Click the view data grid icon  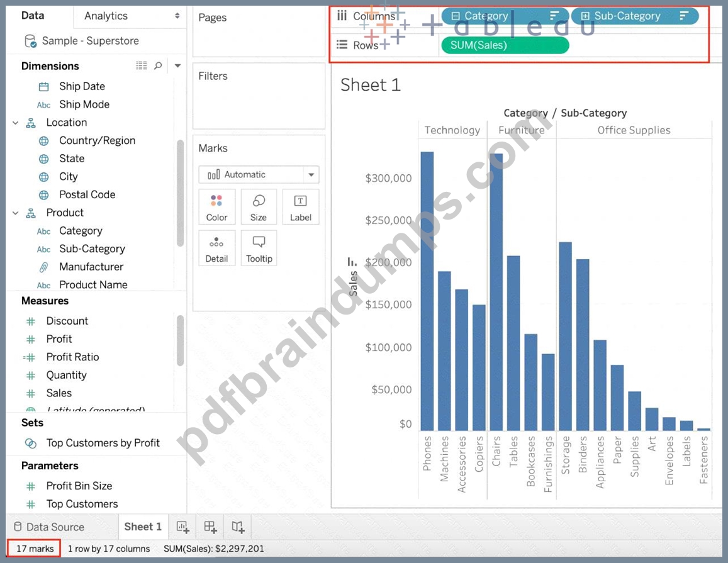coord(141,65)
